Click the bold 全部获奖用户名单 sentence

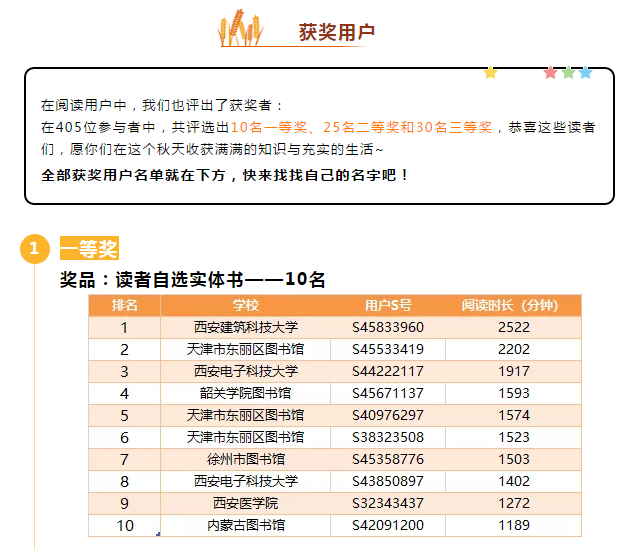[x=225, y=174]
